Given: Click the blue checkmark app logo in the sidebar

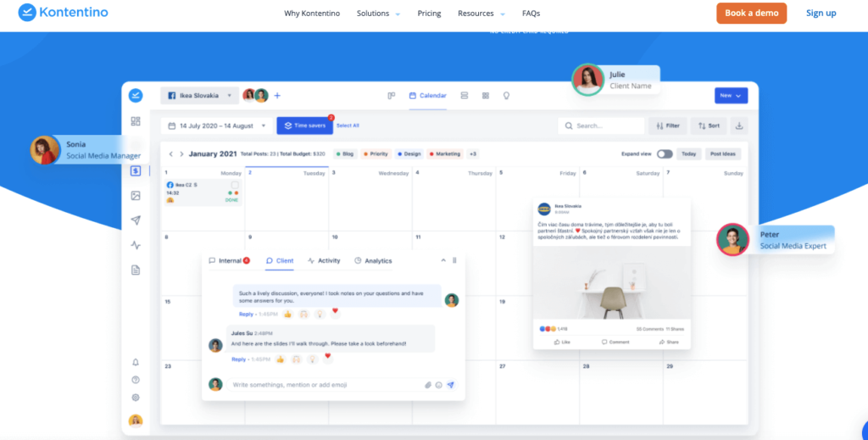Looking at the screenshot, I should 136,95.
